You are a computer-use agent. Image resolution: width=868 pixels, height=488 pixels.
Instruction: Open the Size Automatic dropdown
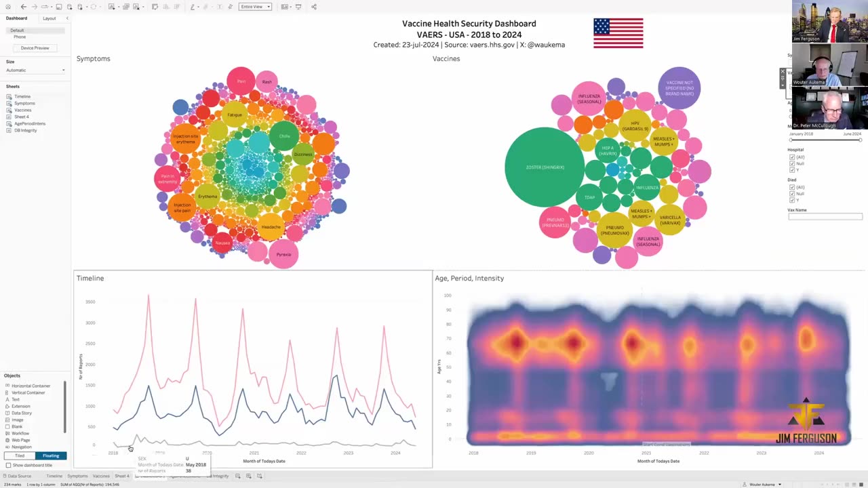click(x=35, y=70)
